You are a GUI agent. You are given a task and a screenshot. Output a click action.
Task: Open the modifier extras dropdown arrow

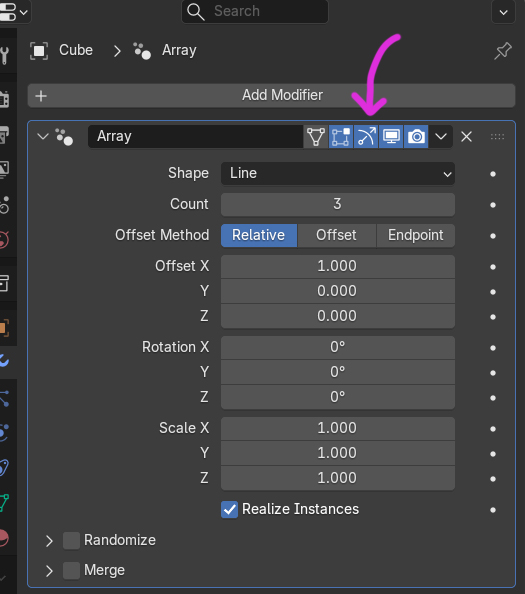(441, 137)
